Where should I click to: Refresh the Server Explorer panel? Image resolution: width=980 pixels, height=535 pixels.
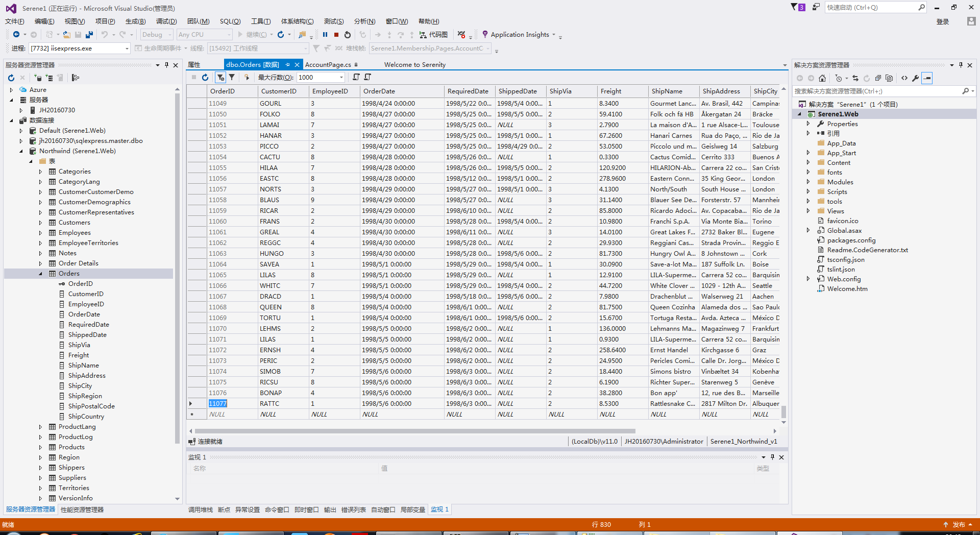click(11, 78)
